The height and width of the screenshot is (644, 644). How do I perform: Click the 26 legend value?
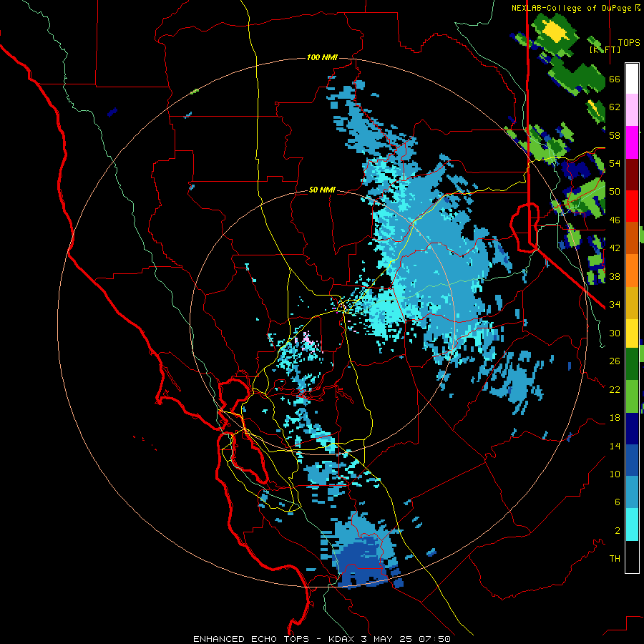pyautogui.click(x=615, y=361)
